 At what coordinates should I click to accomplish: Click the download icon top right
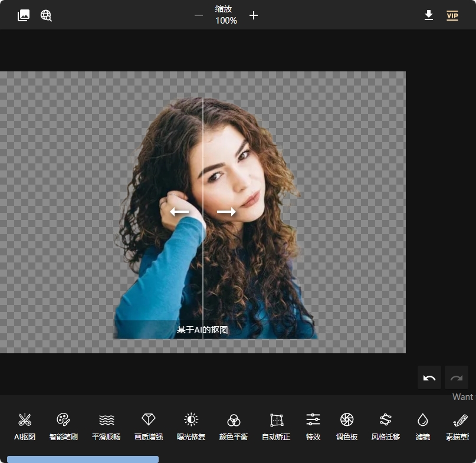click(429, 15)
